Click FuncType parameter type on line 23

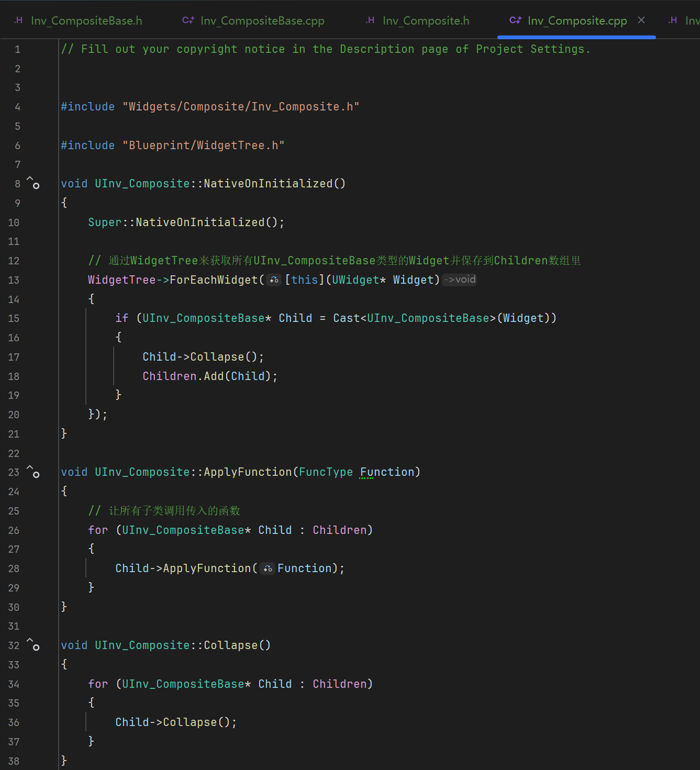click(x=326, y=472)
